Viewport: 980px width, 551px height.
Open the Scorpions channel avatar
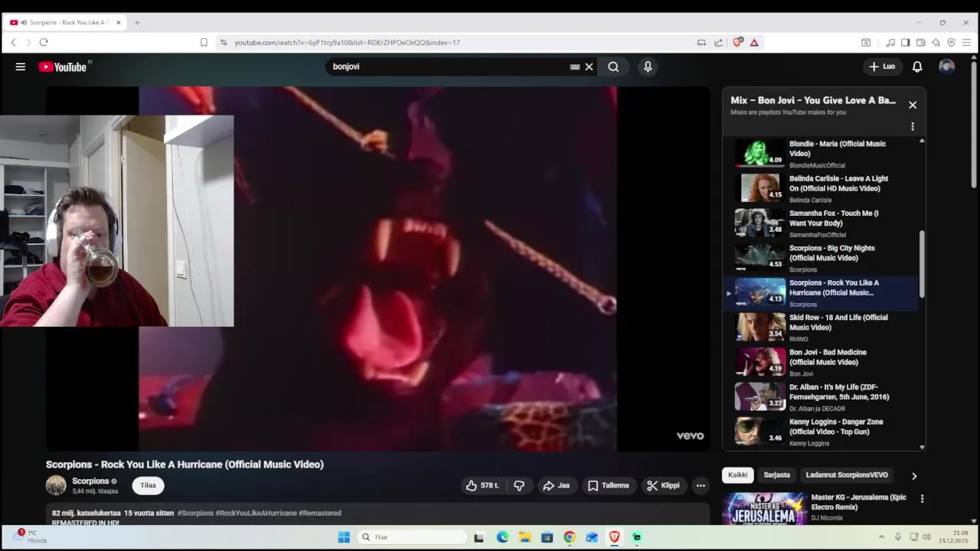click(56, 485)
